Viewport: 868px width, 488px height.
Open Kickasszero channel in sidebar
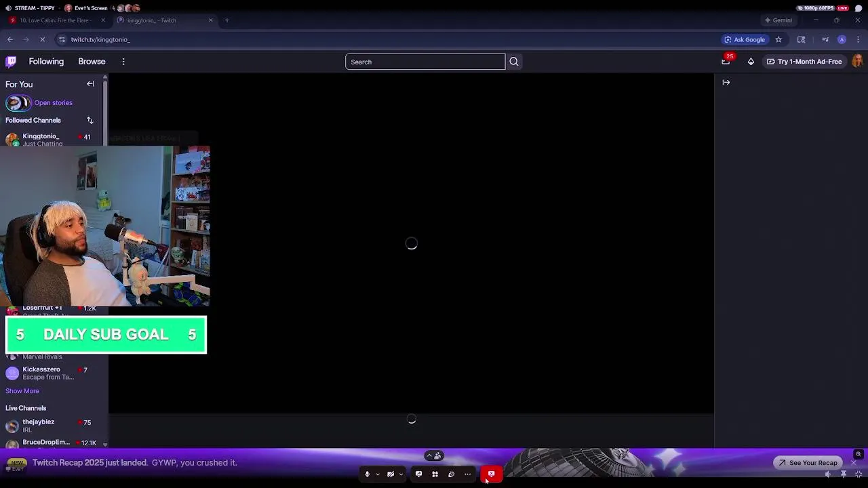click(52, 373)
